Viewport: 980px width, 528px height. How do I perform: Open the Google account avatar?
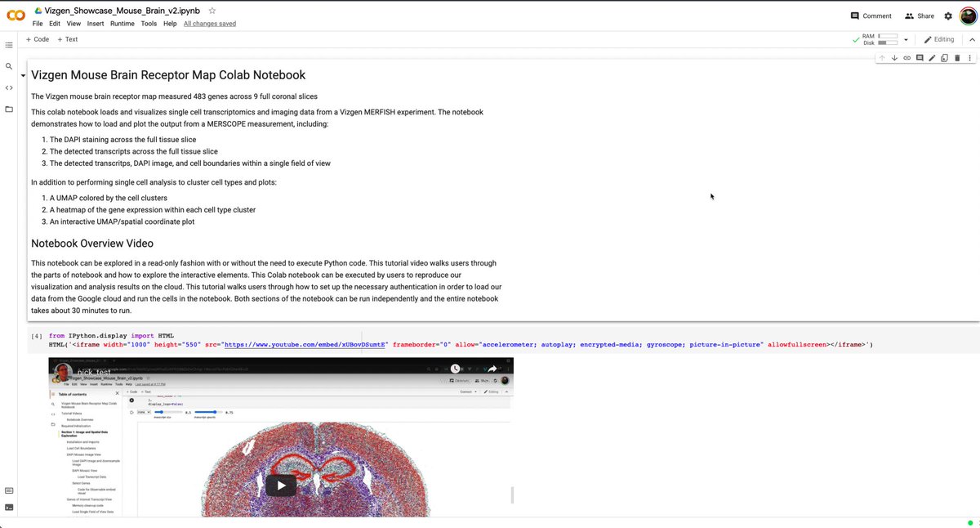click(x=967, y=16)
